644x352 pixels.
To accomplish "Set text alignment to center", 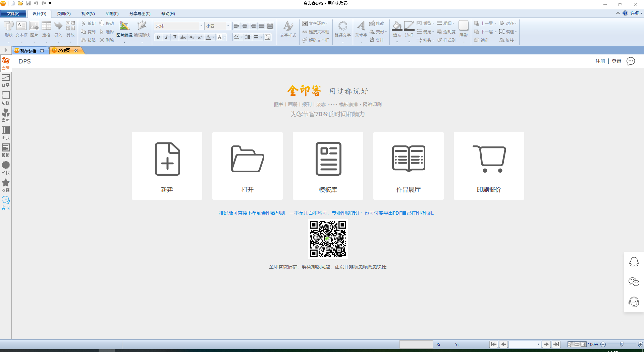I will coord(245,26).
